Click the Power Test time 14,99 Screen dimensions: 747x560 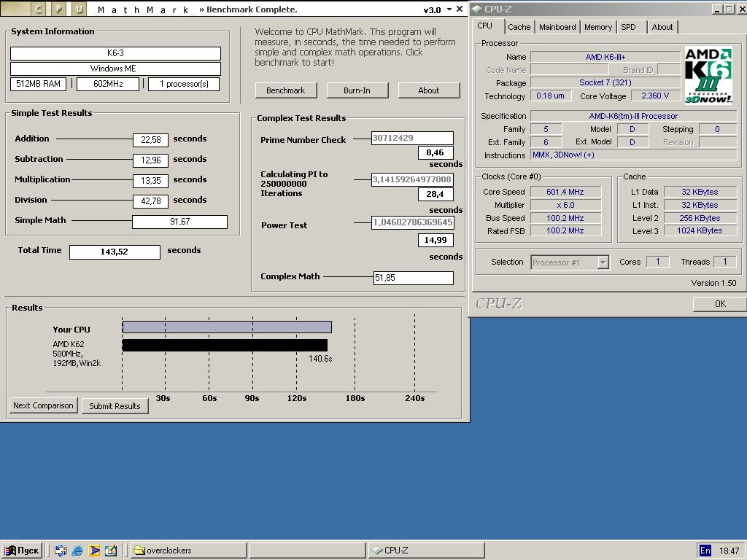pyautogui.click(x=436, y=240)
